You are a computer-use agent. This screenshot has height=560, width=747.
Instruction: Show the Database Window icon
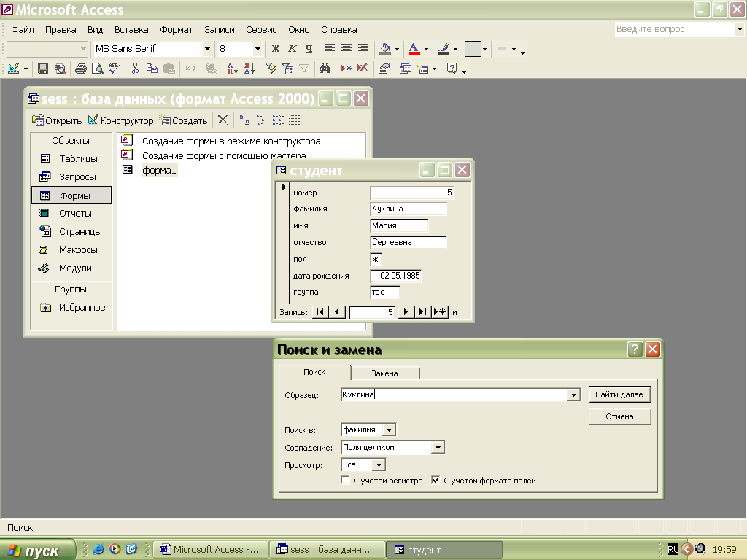coord(406,69)
